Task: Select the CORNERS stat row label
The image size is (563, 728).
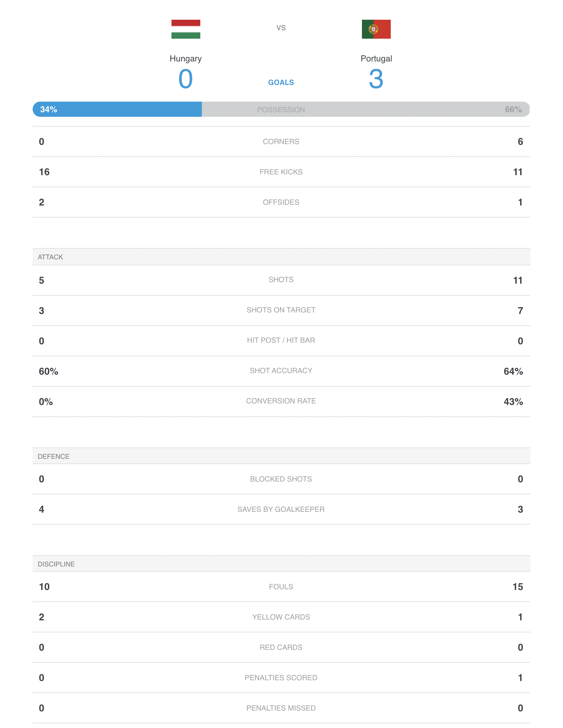Action: [x=281, y=142]
